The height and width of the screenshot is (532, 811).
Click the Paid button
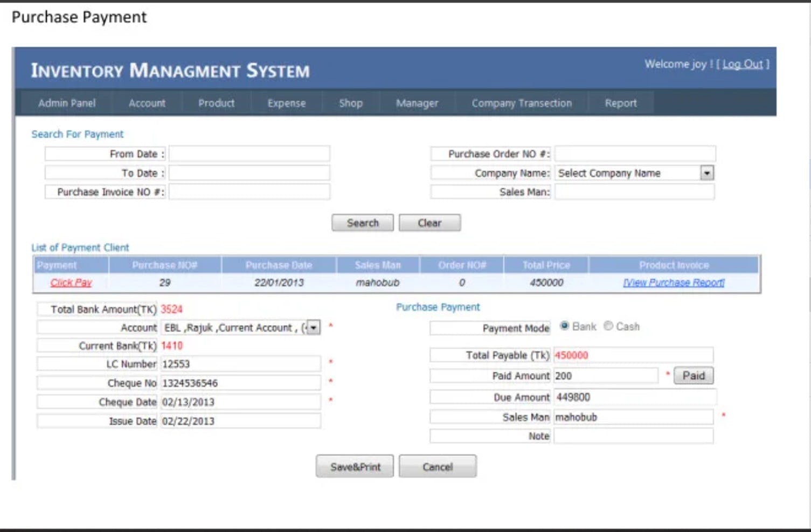point(693,376)
